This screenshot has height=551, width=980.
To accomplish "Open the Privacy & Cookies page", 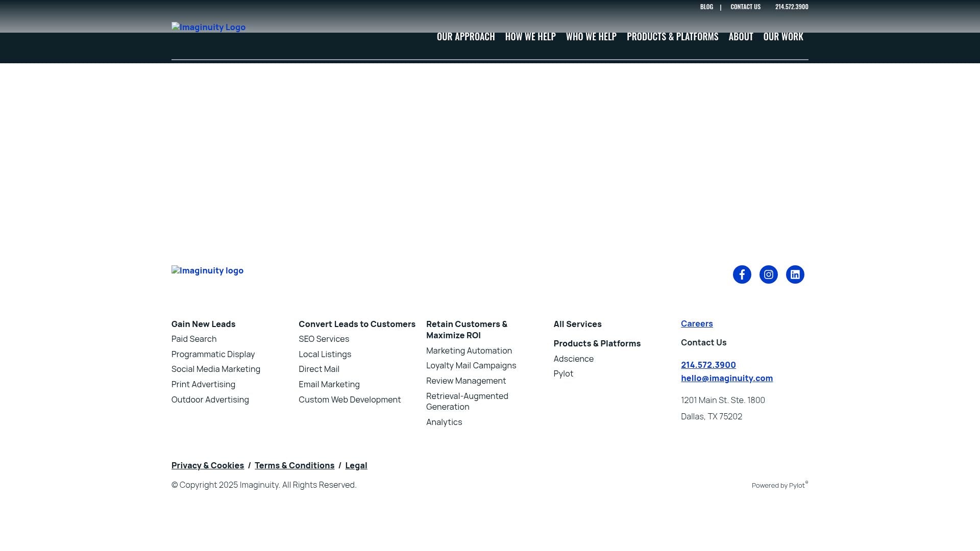I will 208,465.
